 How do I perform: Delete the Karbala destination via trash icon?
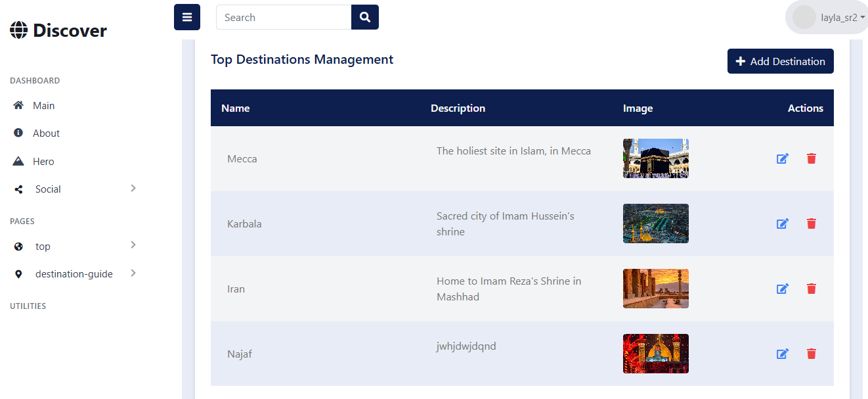pos(812,223)
